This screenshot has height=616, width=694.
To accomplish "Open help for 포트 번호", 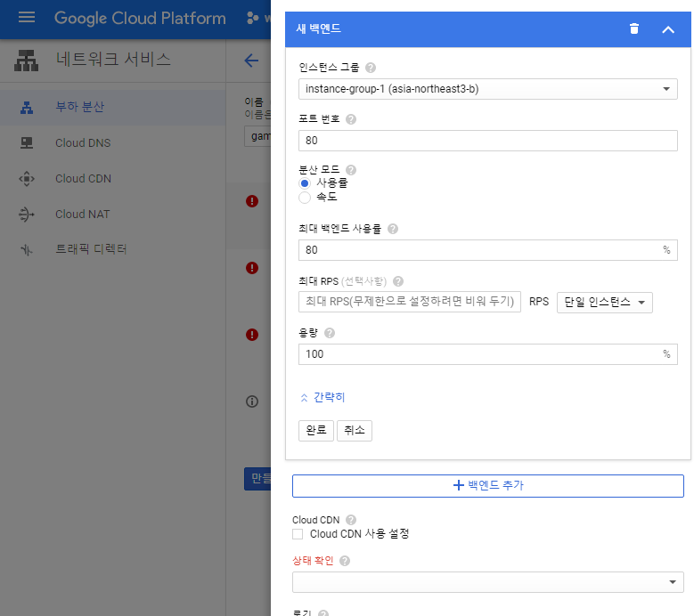I will pyautogui.click(x=351, y=119).
